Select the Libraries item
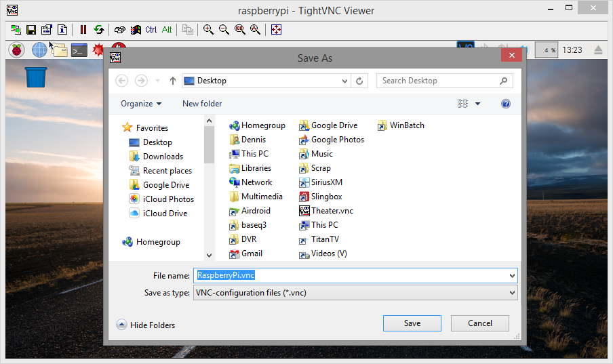Image resolution: width=613 pixels, height=364 pixels. pos(250,168)
